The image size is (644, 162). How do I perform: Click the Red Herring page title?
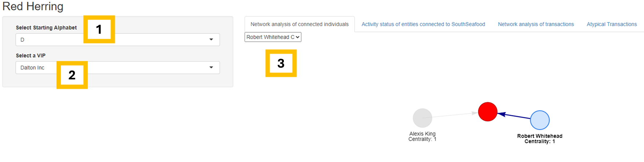(x=33, y=7)
